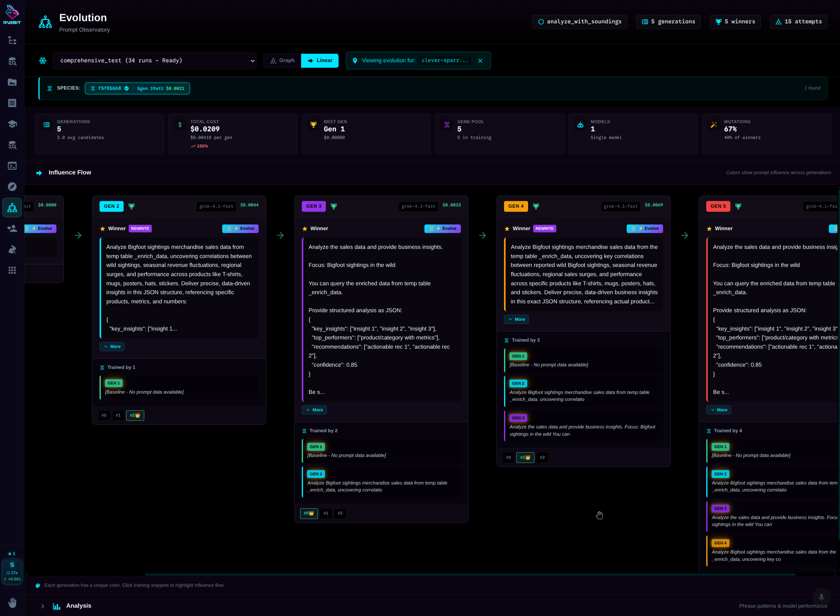Select candidate #2 in GEN 4
This screenshot has width=840, height=616.
pyautogui.click(x=542, y=458)
